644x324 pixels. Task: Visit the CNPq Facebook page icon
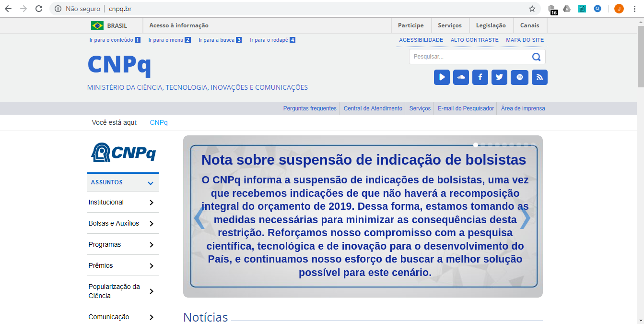pyautogui.click(x=480, y=77)
